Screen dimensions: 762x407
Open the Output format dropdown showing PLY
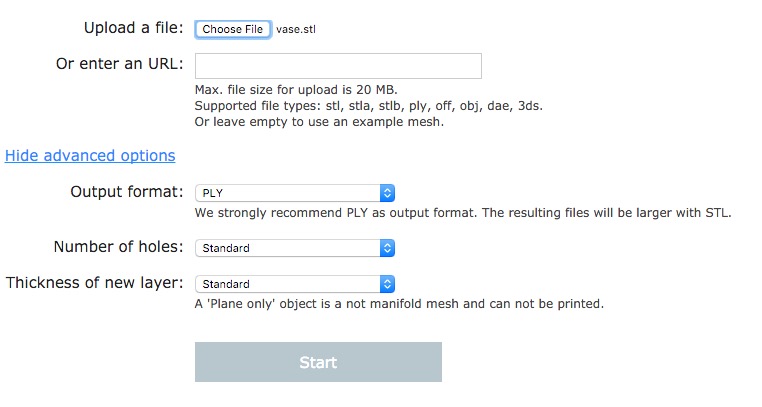[287, 193]
